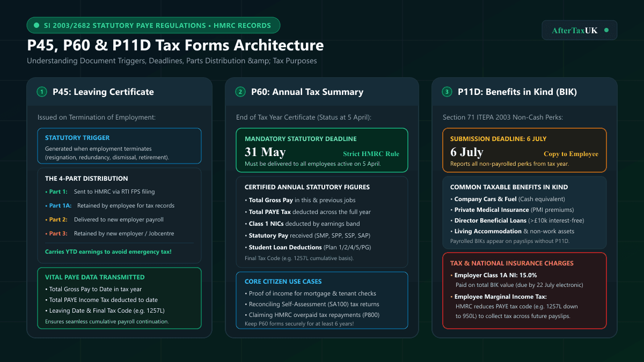The height and width of the screenshot is (362, 644).
Task: Click 'CERTIFIED ANNUAL STATUTORY FIGURES' heading
Action: pyautogui.click(x=307, y=187)
